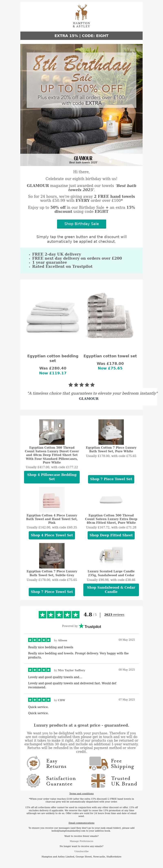Click the Unsubscribe link
Screen dimensions: 163x868
tap(81, 851)
